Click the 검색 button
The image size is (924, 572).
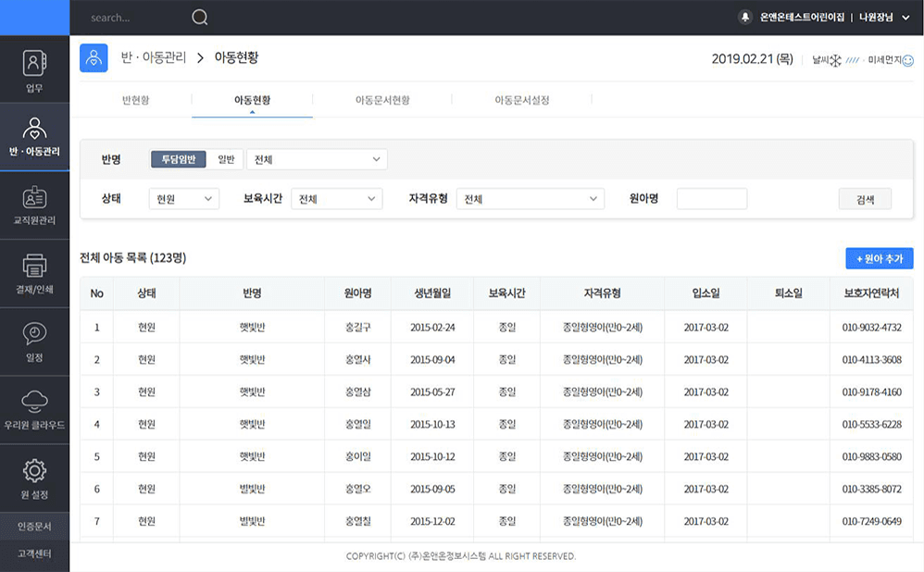click(x=865, y=199)
